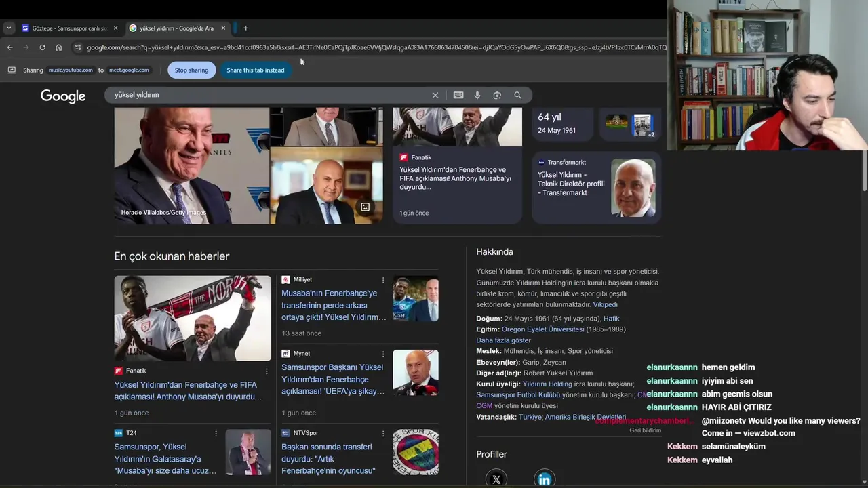Open the scarf photo news thumbnail

pyautogui.click(x=193, y=318)
